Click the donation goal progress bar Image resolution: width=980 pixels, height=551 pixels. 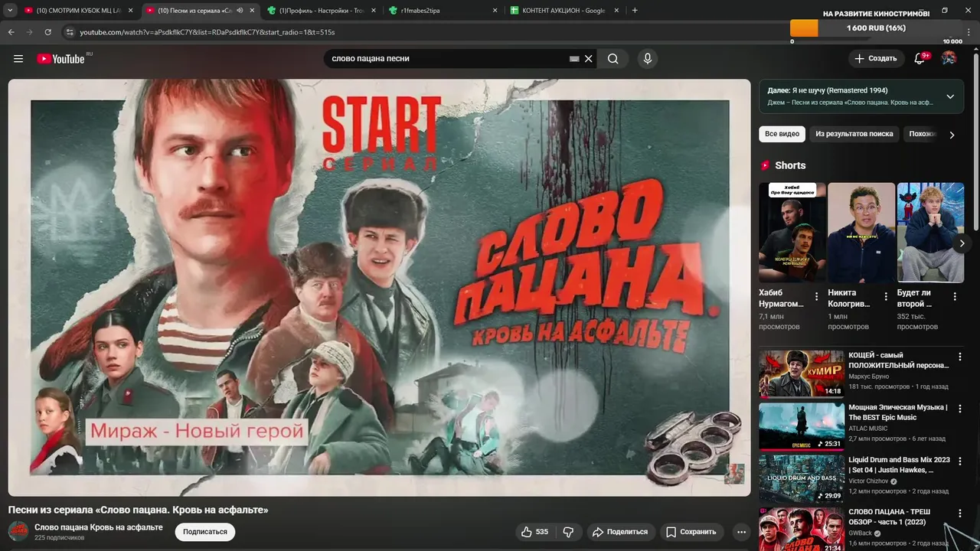[877, 28]
